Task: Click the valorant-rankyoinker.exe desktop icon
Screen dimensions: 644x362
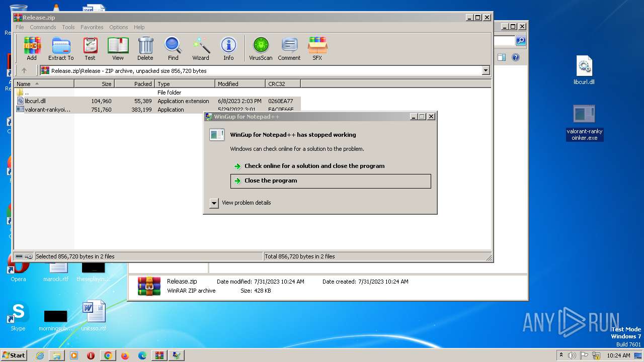Action: point(584,123)
